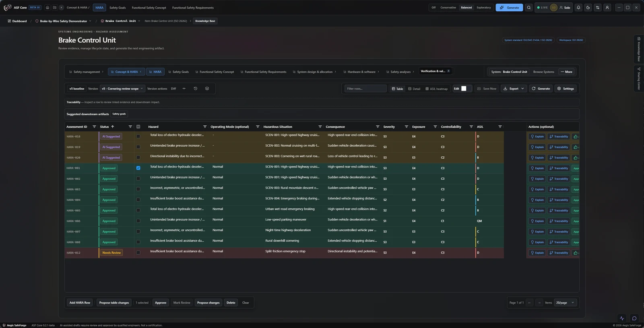Click the Approve button in the bottom bar

click(161, 303)
